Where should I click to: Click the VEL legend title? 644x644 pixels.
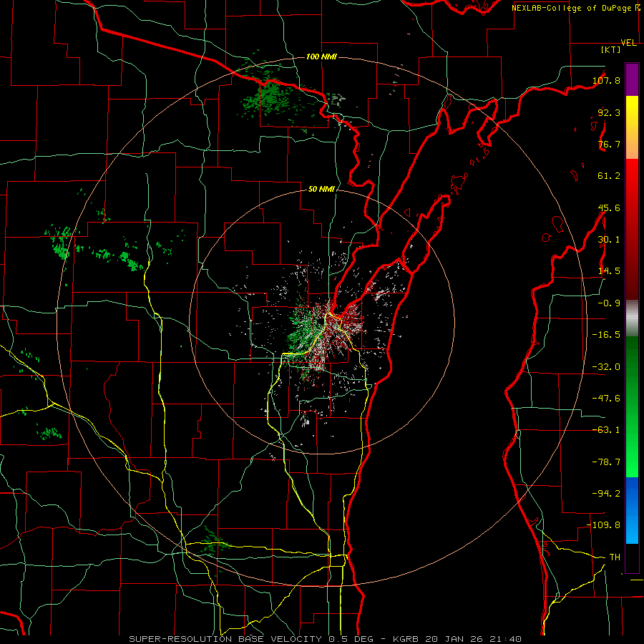click(629, 43)
